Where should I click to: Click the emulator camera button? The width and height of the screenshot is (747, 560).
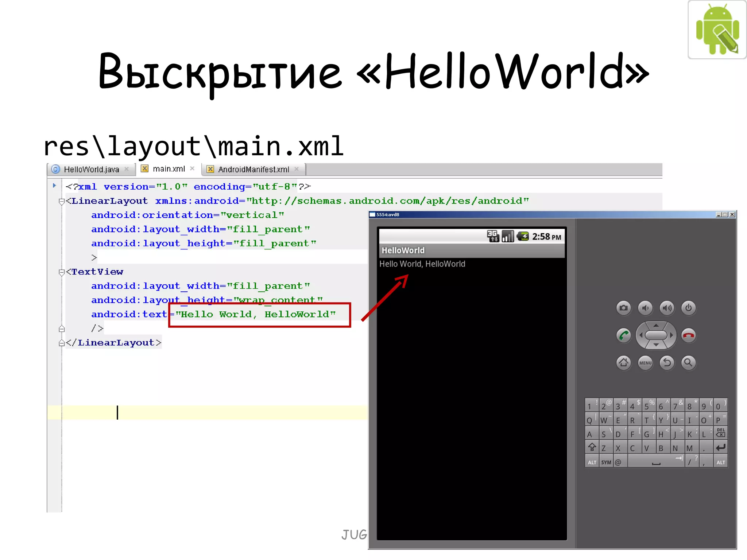click(x=623, y=308)
